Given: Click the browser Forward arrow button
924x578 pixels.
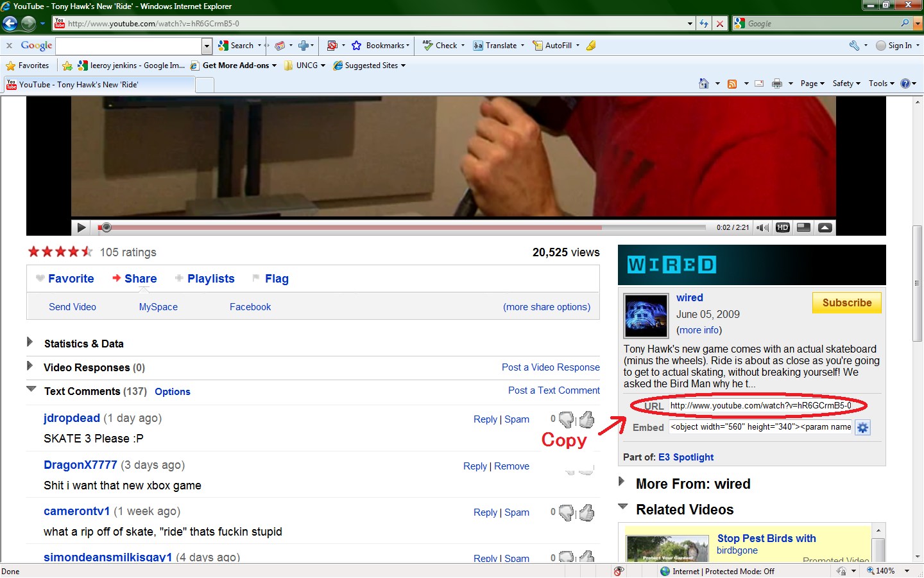Looking at the screenshot, I should (x=28, y=24).
